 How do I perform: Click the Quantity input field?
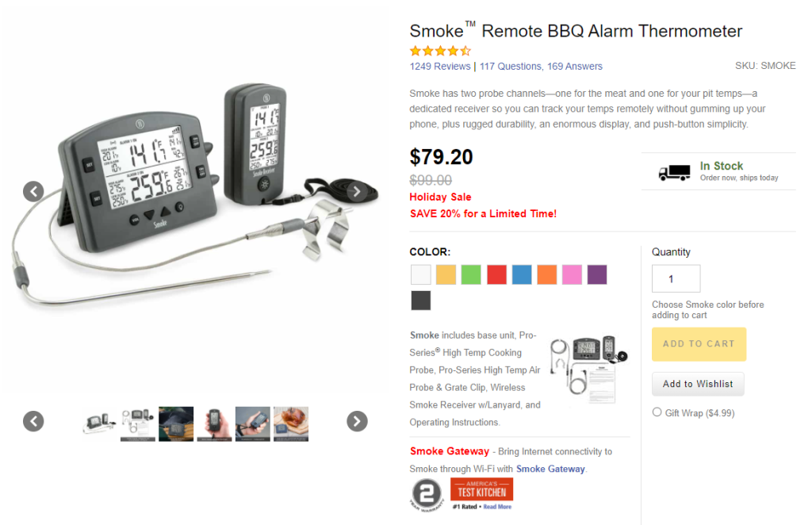[676, 278]
